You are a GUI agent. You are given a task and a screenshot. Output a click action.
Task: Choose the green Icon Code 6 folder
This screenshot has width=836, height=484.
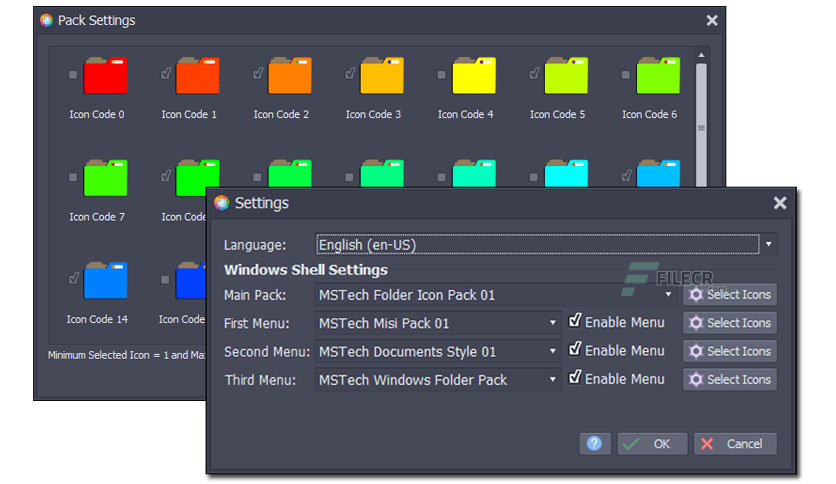click(658, 75)
